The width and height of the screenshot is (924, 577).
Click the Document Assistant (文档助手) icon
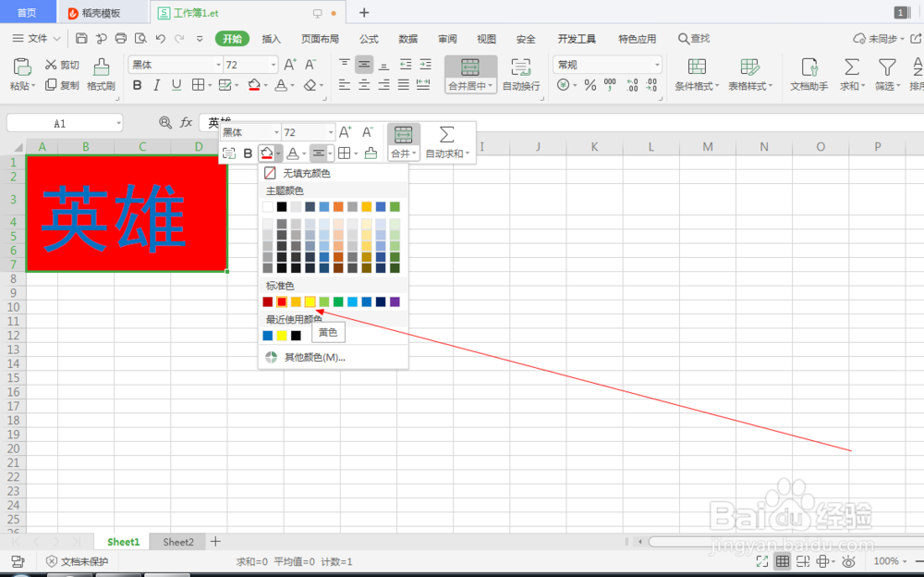809,67
